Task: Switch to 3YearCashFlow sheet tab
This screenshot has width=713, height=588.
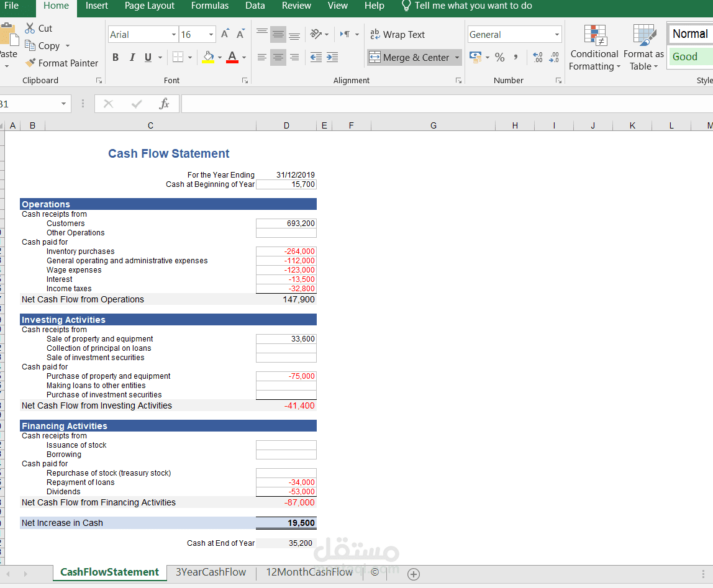Action: 211,572
